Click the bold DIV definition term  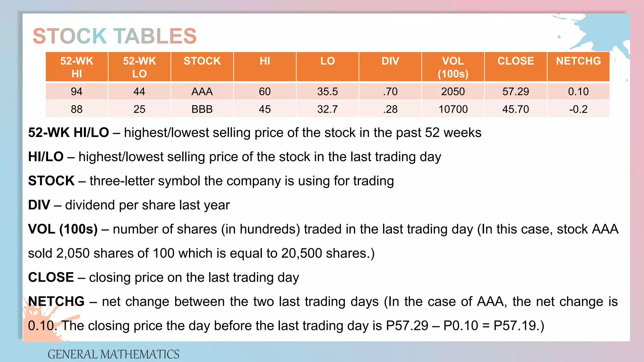[39, 205]
